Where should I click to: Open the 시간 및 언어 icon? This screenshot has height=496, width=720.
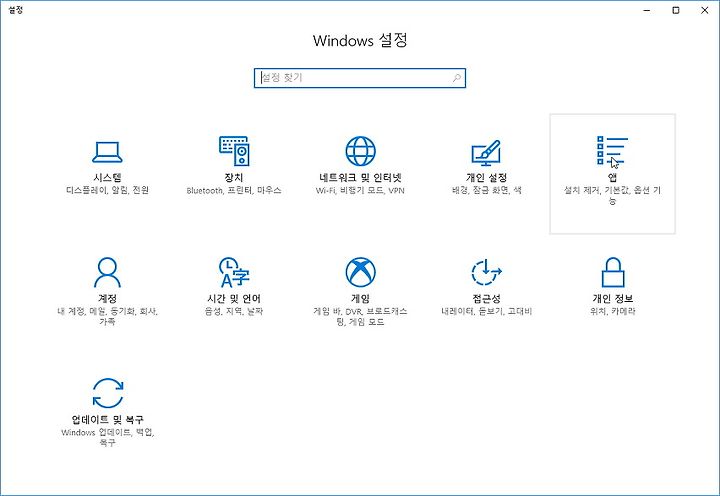[234, 272]
